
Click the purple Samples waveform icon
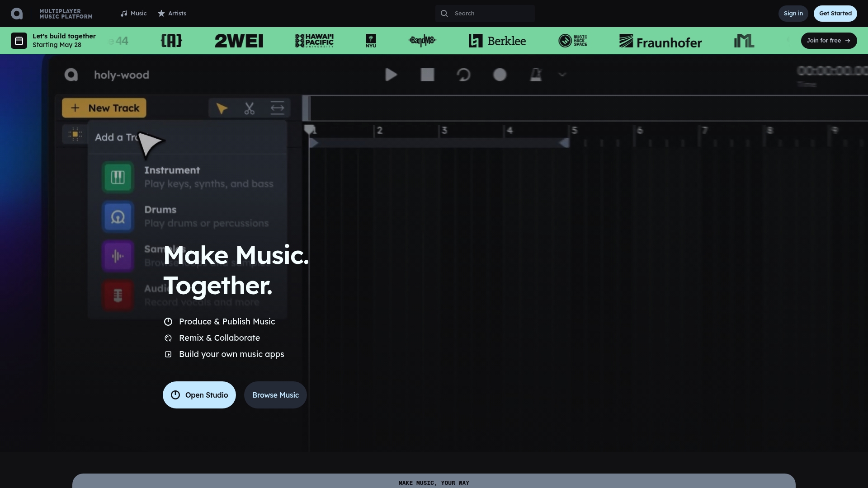click(x=118, y=256)
